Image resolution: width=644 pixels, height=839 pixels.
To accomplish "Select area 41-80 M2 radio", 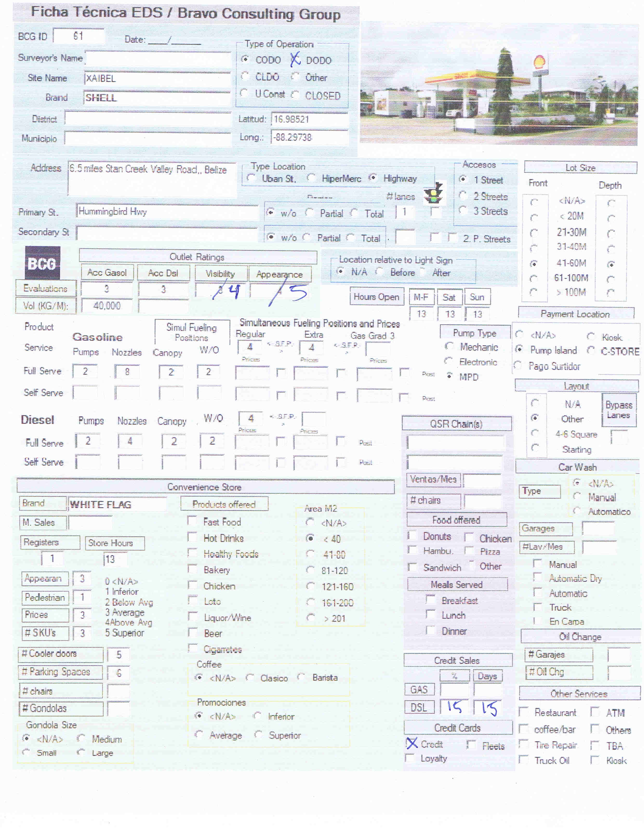I will click(310, 554).
